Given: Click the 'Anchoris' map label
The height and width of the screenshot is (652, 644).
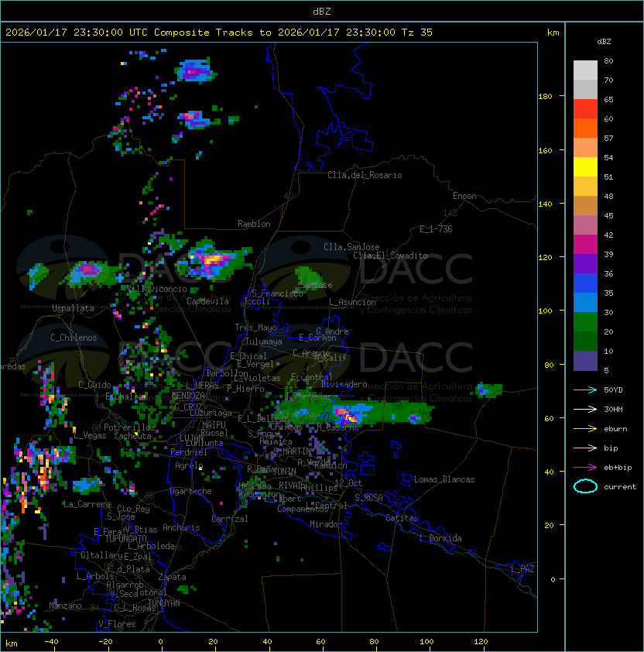Looking at the screenshot, I should point(181,527).
